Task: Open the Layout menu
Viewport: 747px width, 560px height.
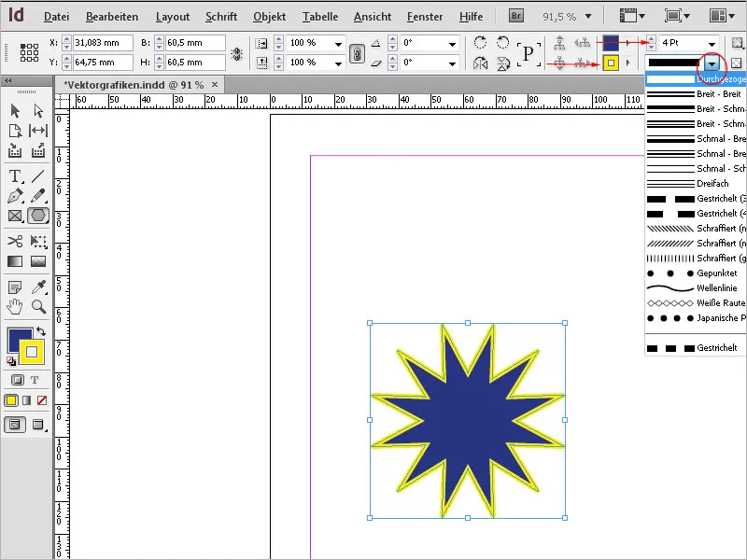Action: (x=173, y=17)
